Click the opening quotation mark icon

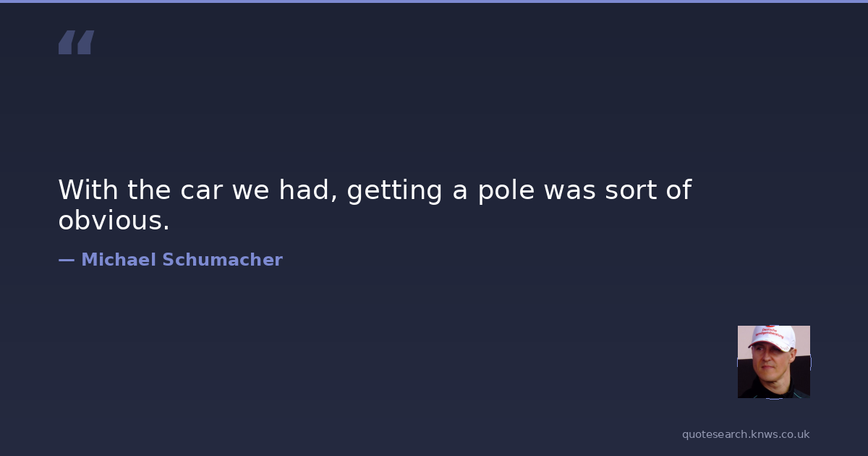pyautogui.click(x=76, y=43)
